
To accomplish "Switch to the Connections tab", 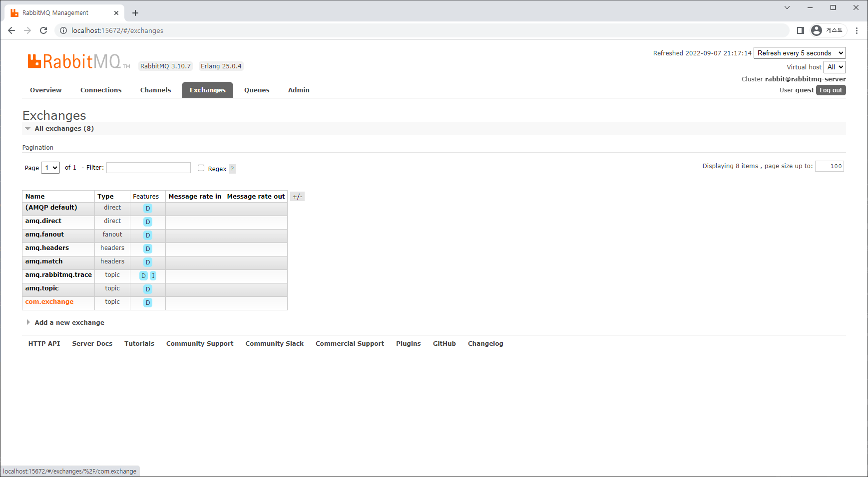I will (x=101, y=90).
